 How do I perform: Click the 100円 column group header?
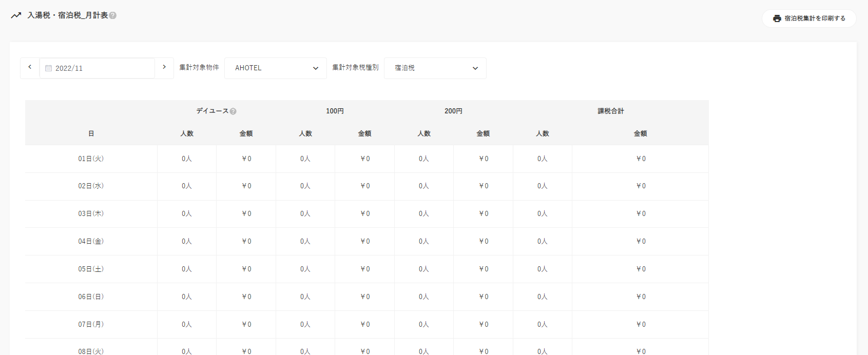tap(335, 111)
